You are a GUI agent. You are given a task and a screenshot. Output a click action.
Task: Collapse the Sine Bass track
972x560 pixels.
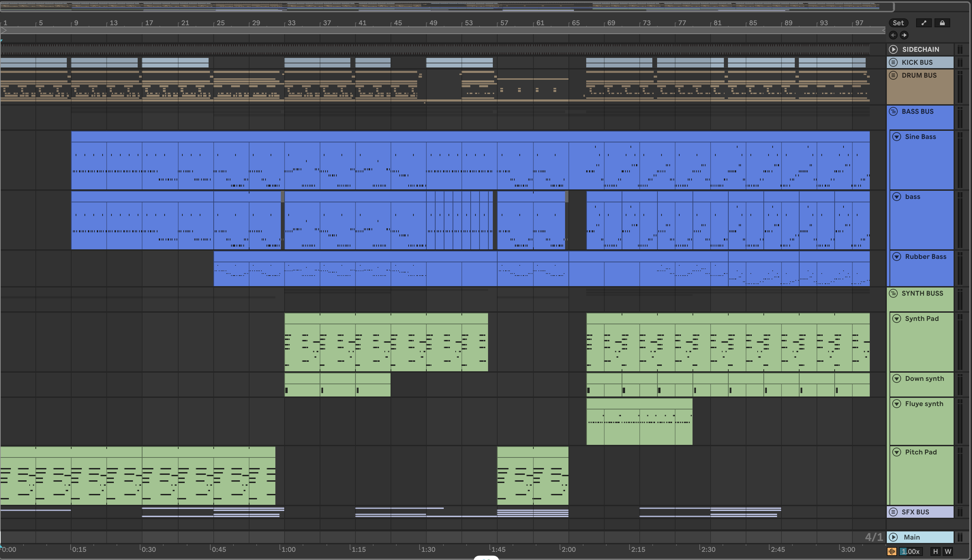pos(897,137)
